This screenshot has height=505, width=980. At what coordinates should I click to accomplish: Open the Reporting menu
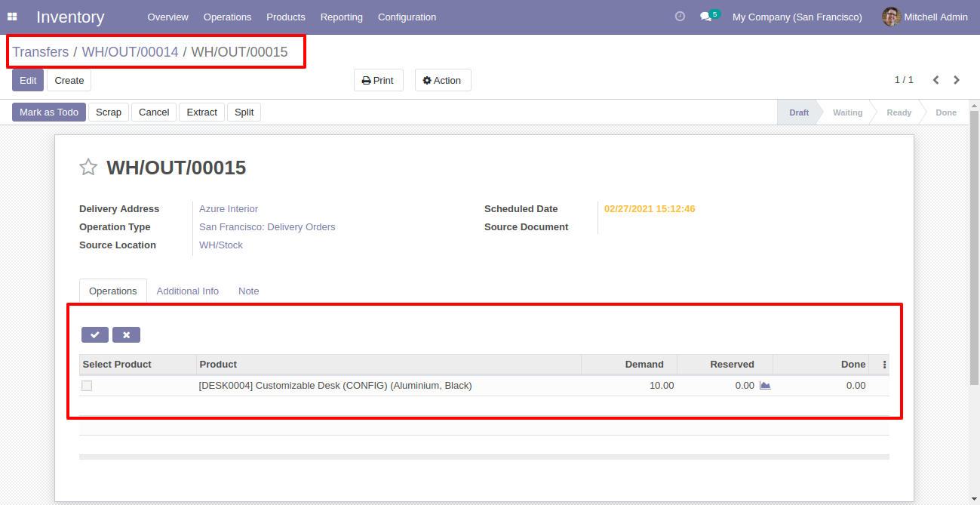pos(341,17)
